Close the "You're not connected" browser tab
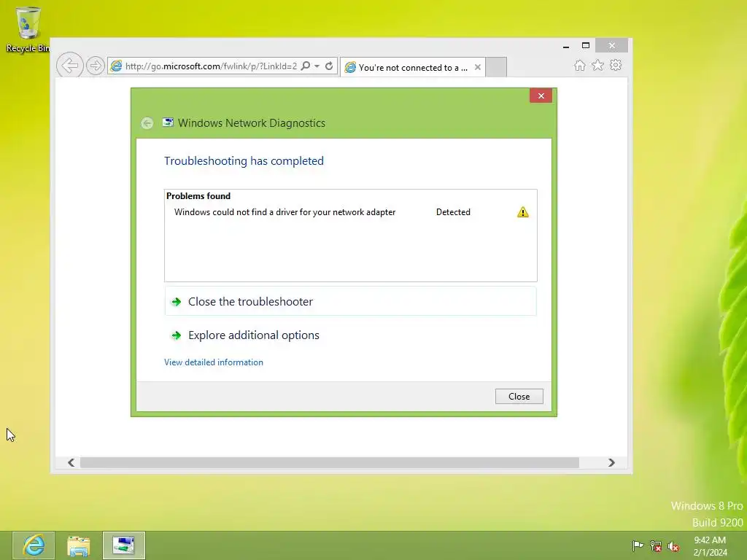 (477, 67)
